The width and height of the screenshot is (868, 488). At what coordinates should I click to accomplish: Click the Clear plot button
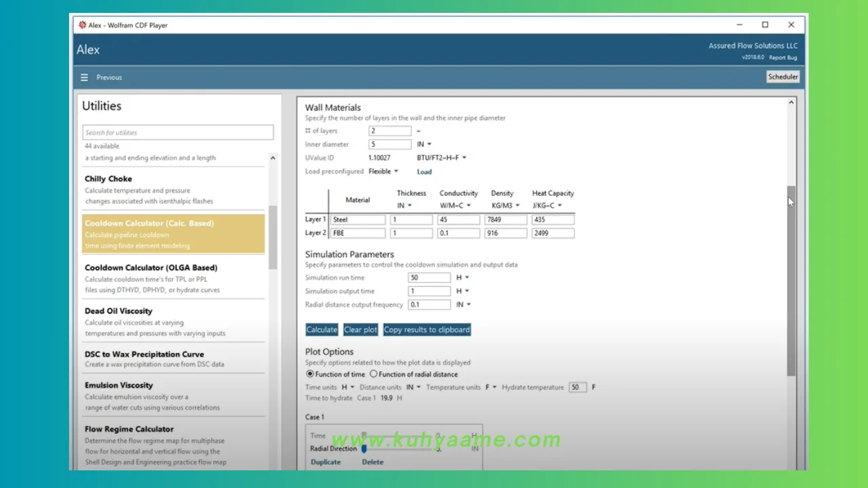coord(361,330)
